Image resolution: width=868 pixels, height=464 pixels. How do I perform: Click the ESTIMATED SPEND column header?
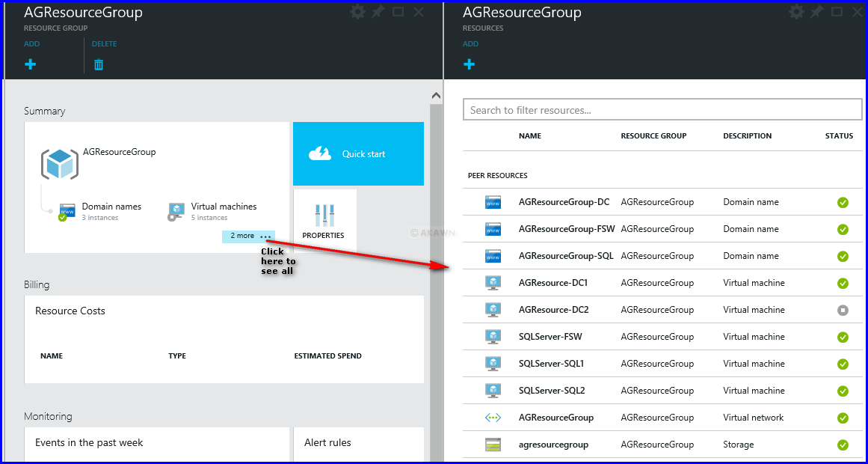[x=327, y=356]
